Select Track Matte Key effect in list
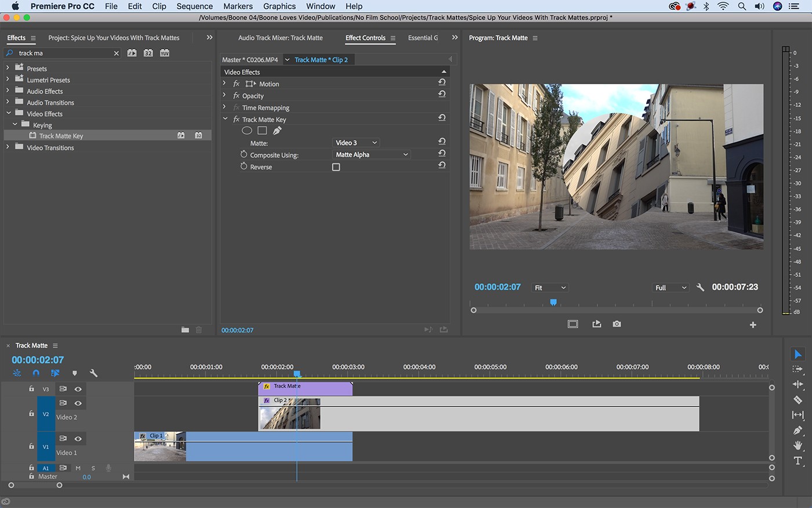The height and width of the screenshot is (508, 812). coord(61,136)
